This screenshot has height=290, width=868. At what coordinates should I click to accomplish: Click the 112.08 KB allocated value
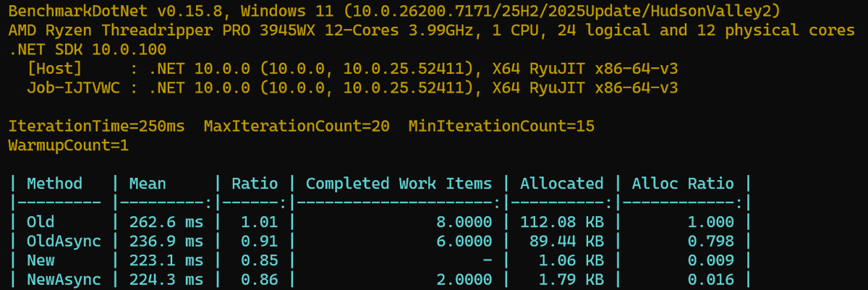point(561,222)
